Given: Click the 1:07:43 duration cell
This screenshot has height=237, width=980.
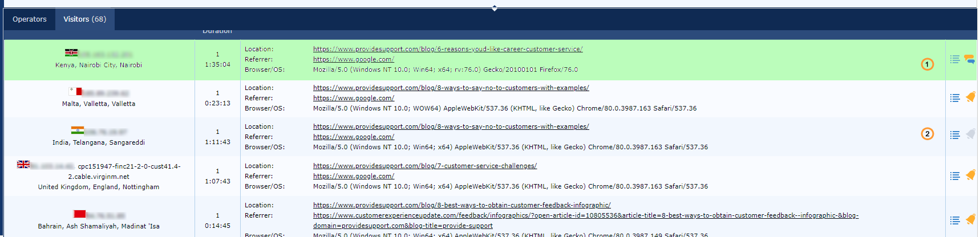Looking at the screenshot, I should pos(217,181).
